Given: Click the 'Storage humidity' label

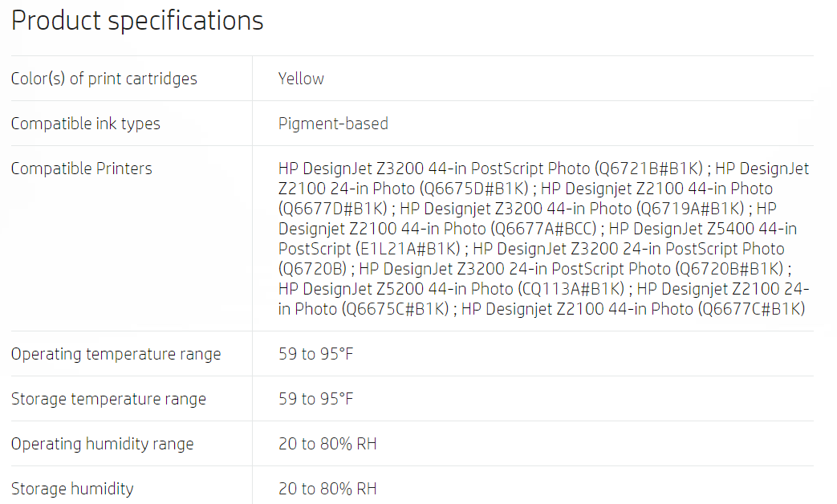Looking at the screenshot, I should coord(72,489).
